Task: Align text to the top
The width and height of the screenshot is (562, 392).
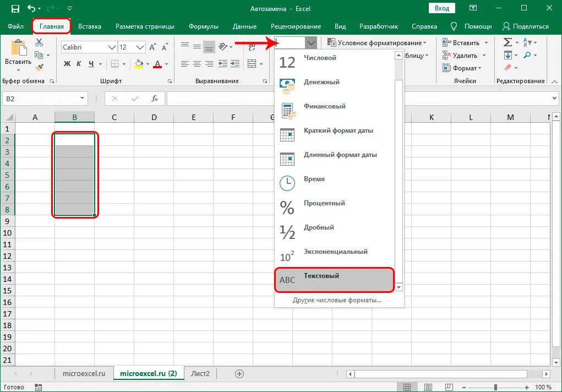Action: pos(185,46)
